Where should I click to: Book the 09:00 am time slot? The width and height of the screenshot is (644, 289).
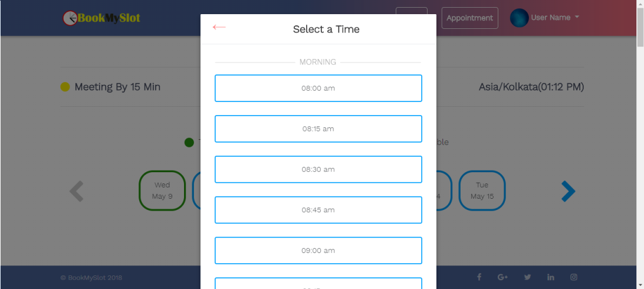[x=318, y=251]
